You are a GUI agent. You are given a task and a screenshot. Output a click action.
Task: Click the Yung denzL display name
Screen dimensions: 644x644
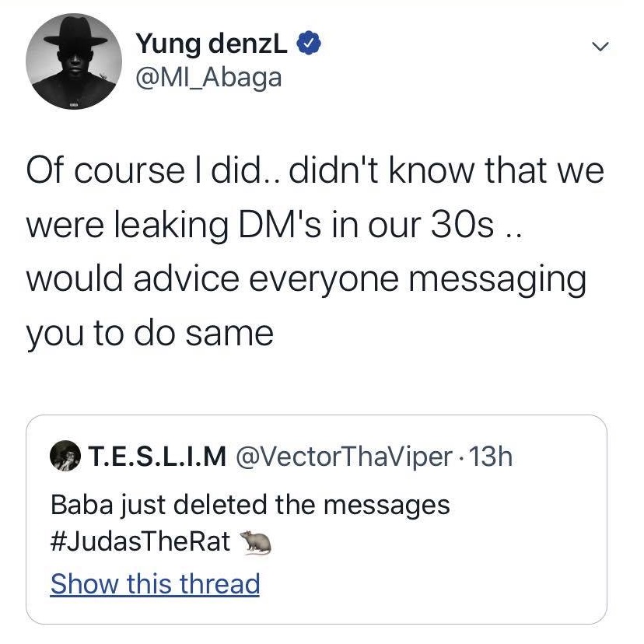pyautogui.click(x=212, y=45)
